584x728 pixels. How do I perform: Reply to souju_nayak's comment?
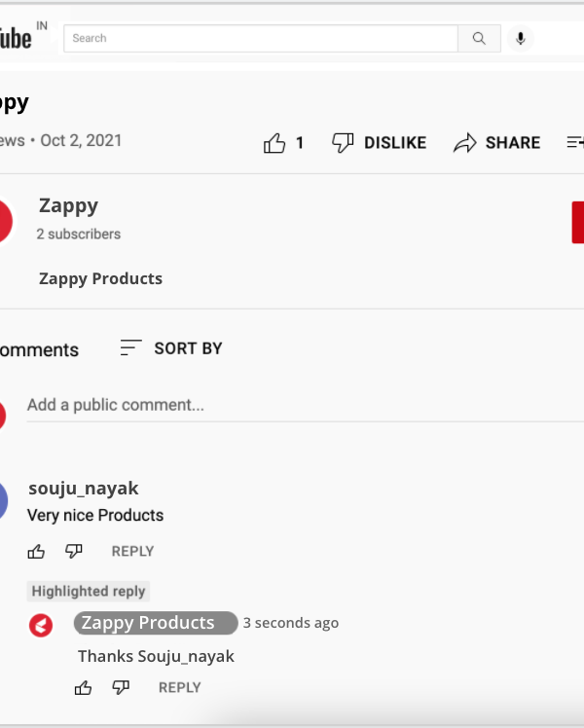point(132,551)
